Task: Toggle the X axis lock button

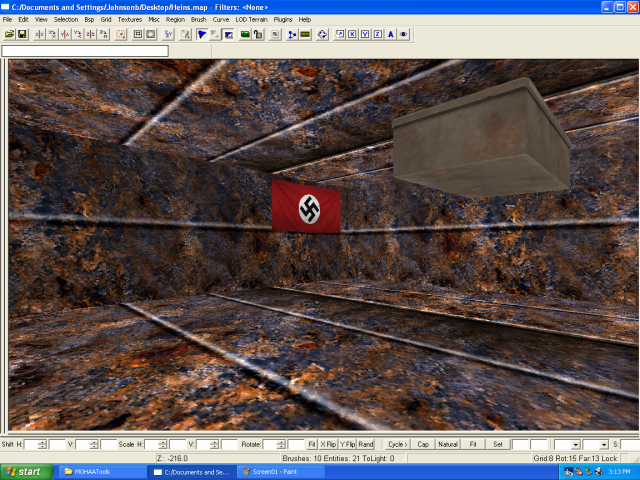Action: [x=352, y=34]
